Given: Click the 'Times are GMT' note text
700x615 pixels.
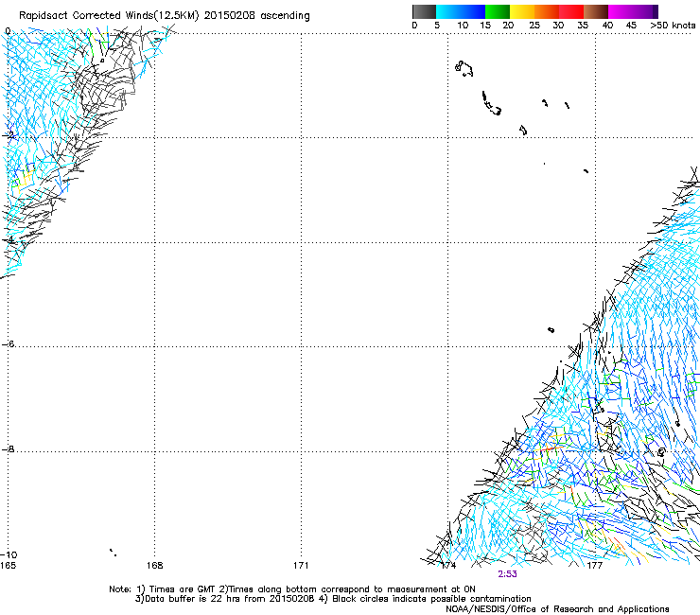Looking at the screenshot, I should [182, 589].
